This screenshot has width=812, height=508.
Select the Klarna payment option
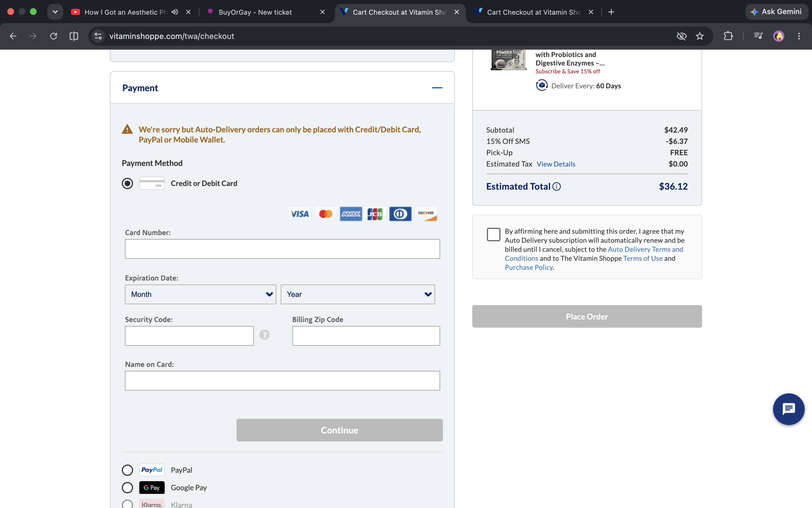click(x=127, y=504)
